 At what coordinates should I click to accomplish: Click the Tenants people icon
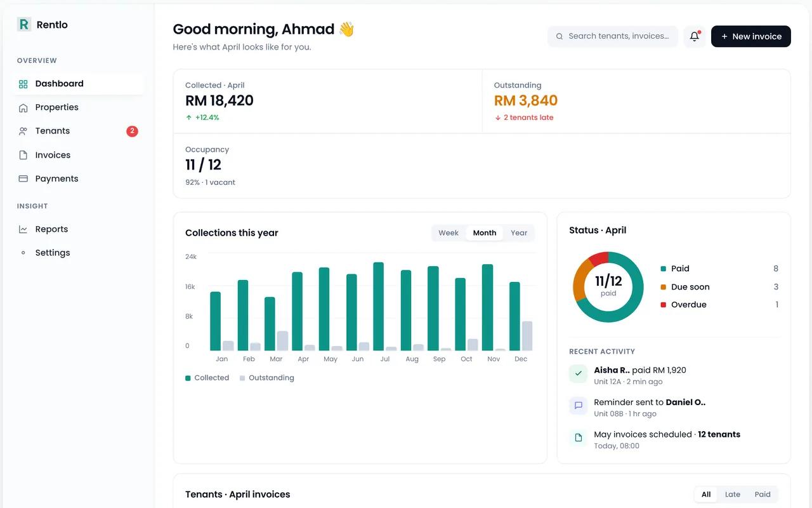point(23,131)
